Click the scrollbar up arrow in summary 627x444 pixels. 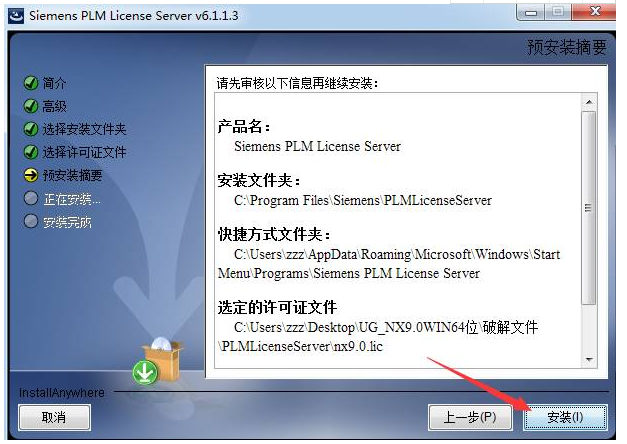point(589,102)
